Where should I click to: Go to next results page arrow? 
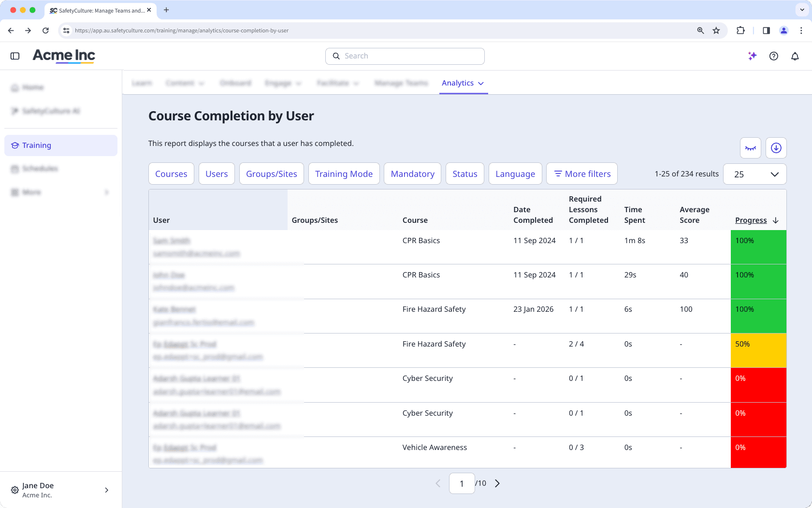tap(497, 483)
